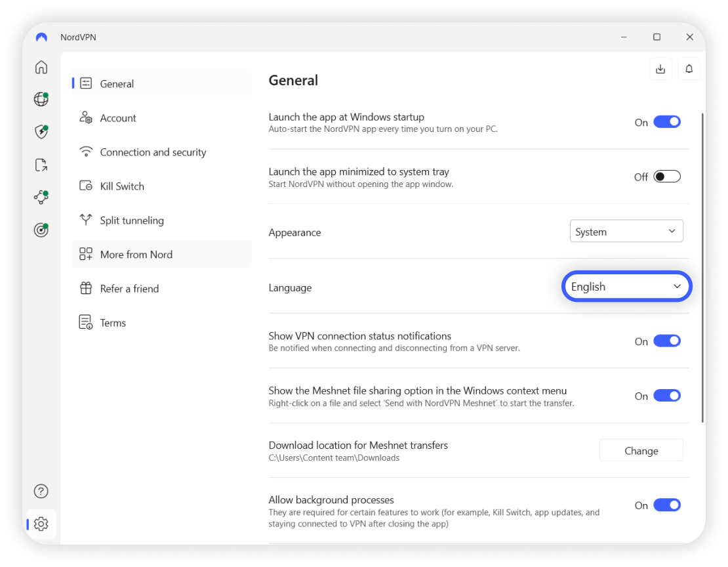The height and width of the screenshot is (567, 728).
Task: Click the settings page vertical scrollbar
Action: (703, 262)
